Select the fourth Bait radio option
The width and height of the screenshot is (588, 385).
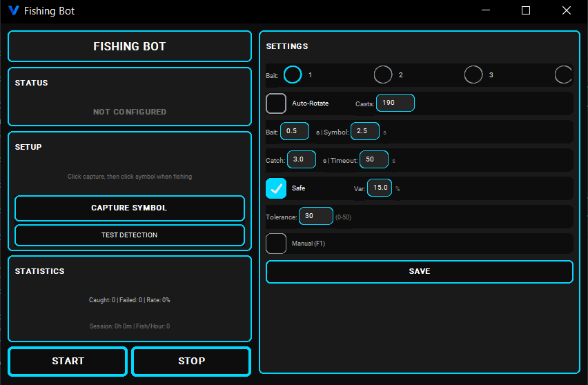click(x=563, y=75)
